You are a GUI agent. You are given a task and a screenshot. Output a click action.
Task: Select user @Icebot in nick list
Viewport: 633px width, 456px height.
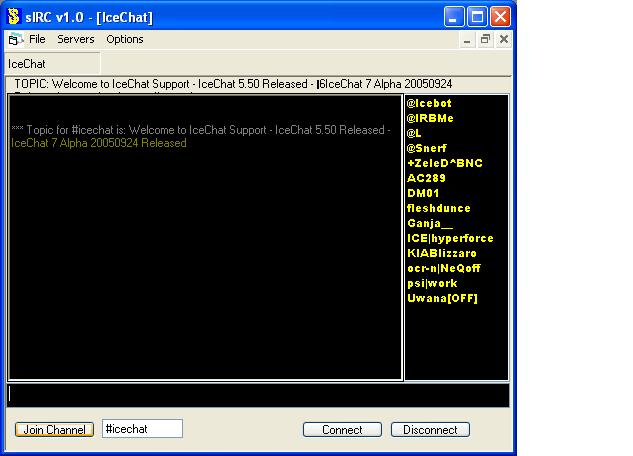429,103
